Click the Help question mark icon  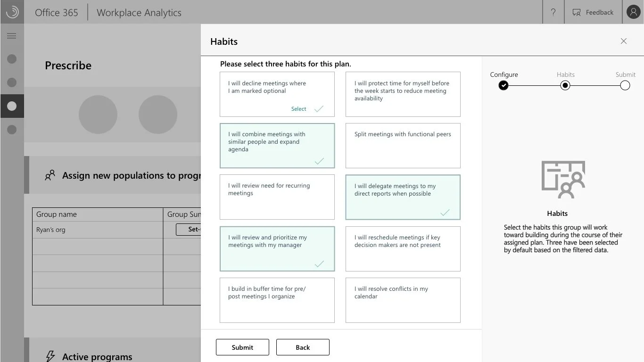click(x=553, y=12)
